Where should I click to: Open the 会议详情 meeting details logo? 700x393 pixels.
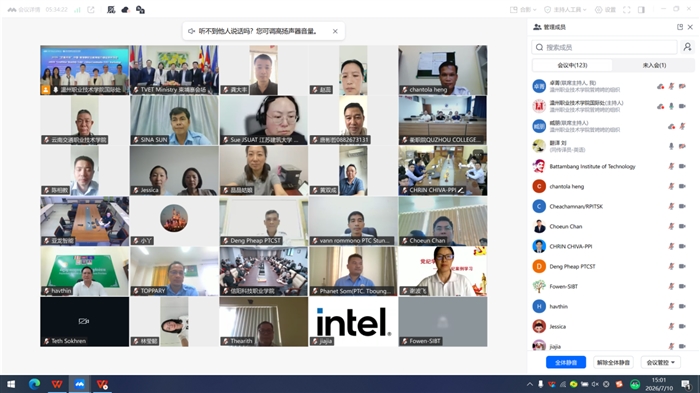click(x=12, y=9)
